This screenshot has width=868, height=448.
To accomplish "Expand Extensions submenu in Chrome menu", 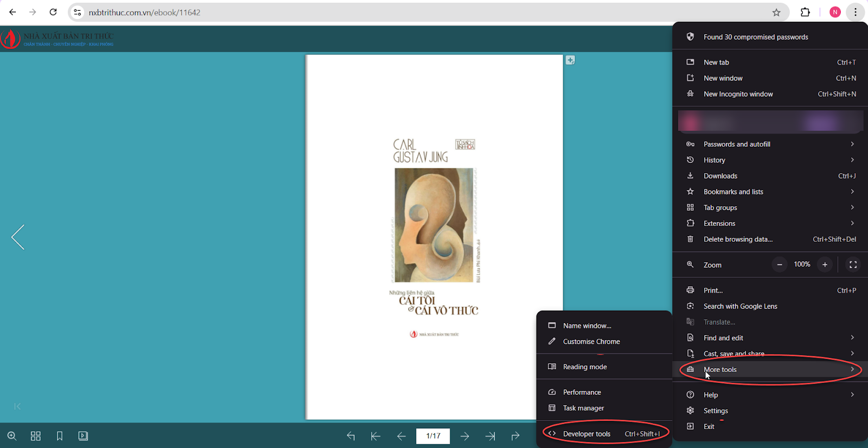I will tap(770, 223).
